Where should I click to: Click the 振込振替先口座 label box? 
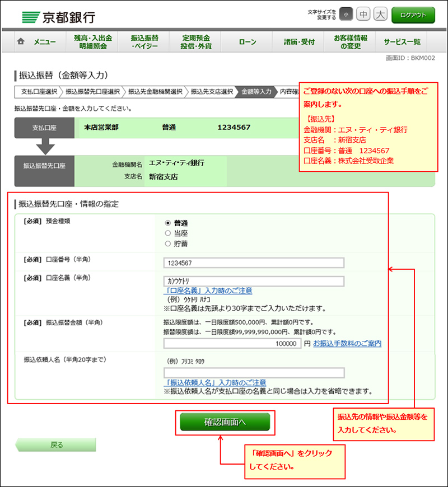tap(44, 171)
